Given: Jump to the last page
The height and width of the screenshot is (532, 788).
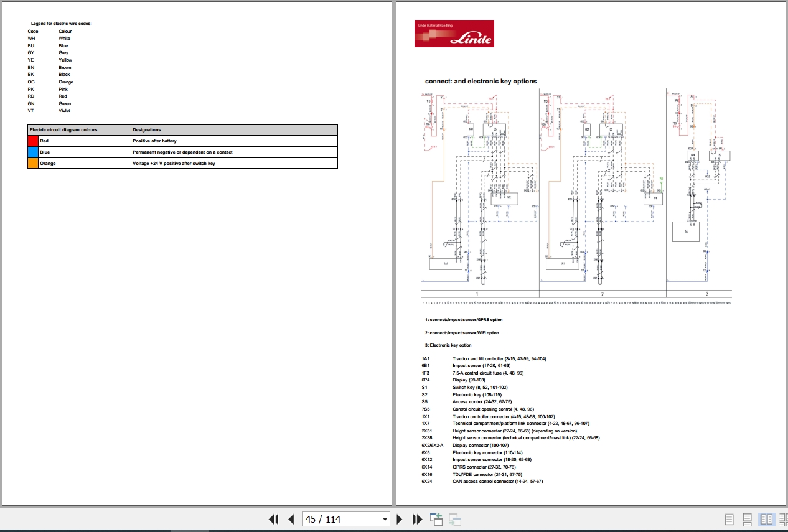Looking at the screenshot, I should (x=418, y=519).
